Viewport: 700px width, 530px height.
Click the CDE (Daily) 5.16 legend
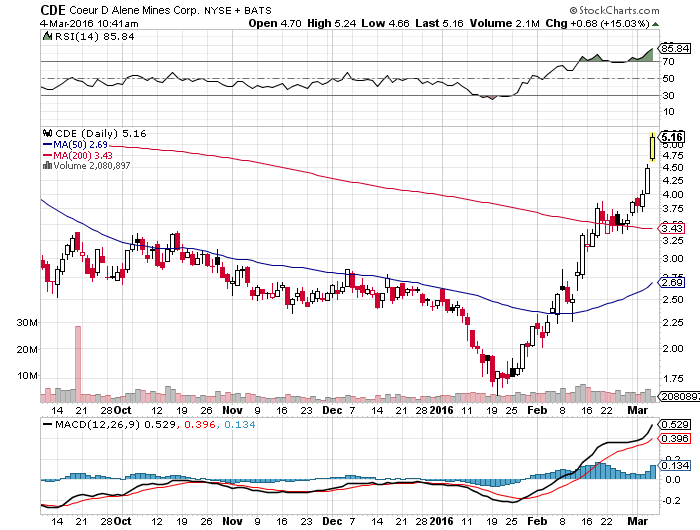coord(100,134)
